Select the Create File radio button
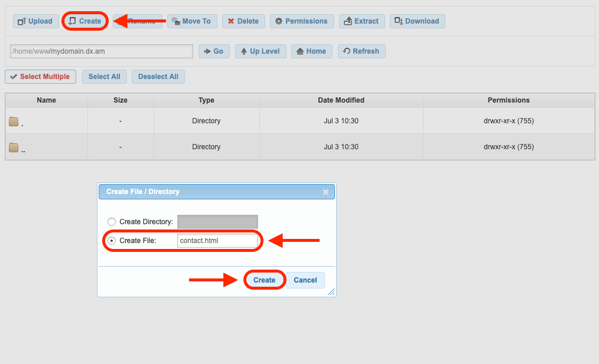599x364 pixels. 112,240
